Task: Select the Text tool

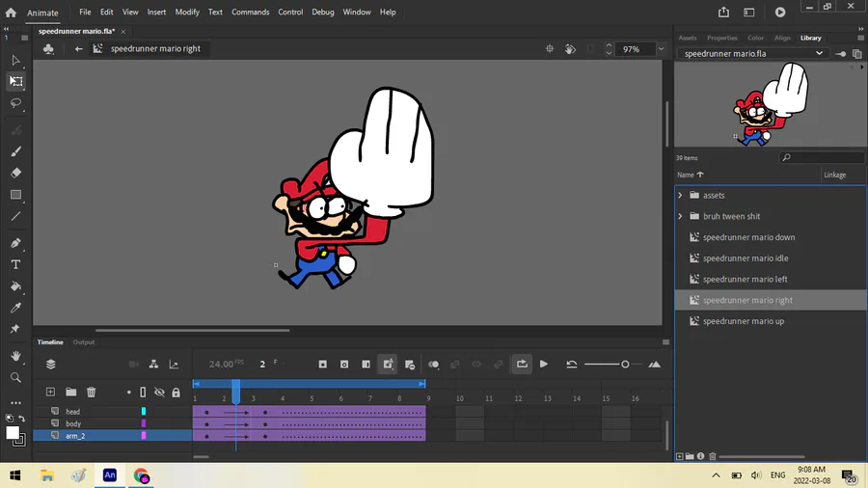Action: click(15, 264)
